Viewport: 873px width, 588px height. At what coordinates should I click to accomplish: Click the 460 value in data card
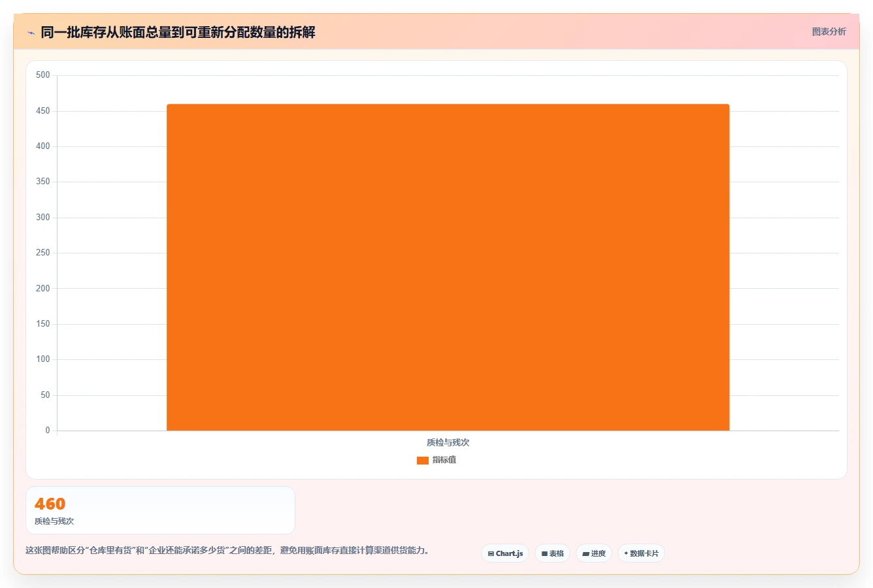click(50, 504)
